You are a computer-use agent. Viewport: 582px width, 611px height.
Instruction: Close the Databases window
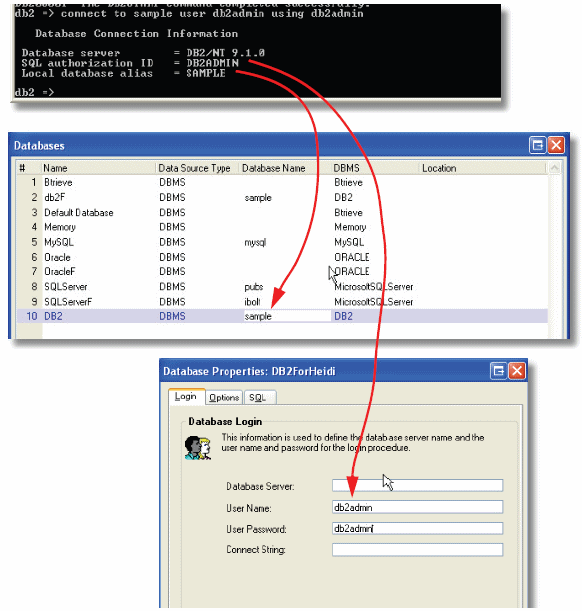556,145
